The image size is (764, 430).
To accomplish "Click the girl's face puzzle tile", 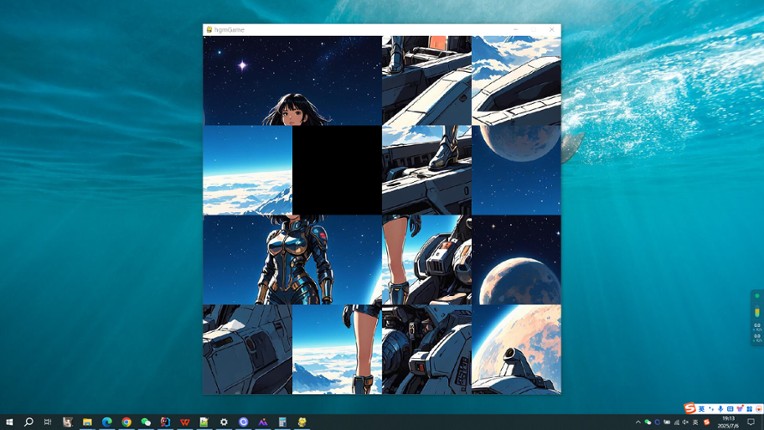I will pos(292,81).
